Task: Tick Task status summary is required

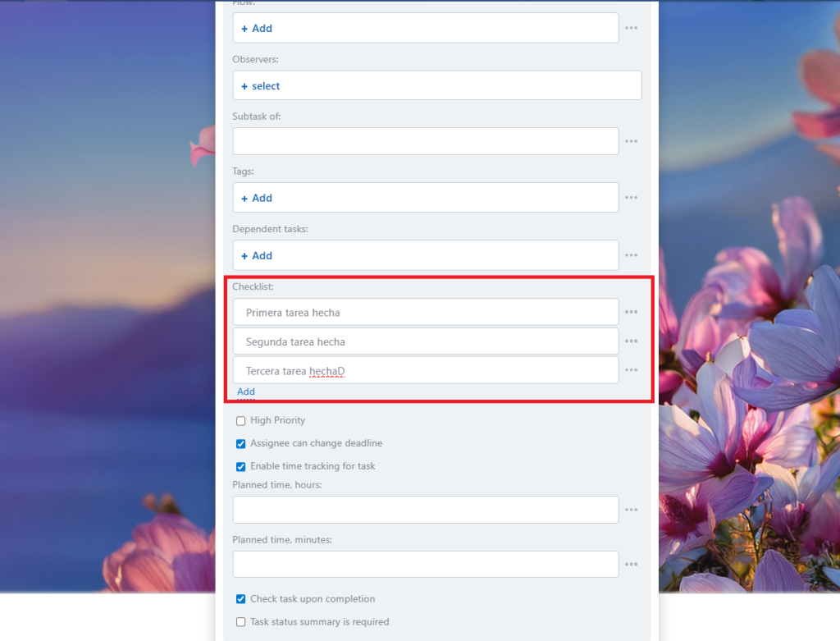Action: click(x=241, y=622)
